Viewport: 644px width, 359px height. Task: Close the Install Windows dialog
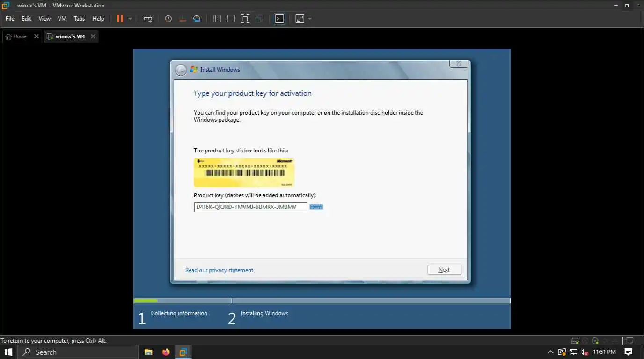pyautogui.click(x=459, y=64)
